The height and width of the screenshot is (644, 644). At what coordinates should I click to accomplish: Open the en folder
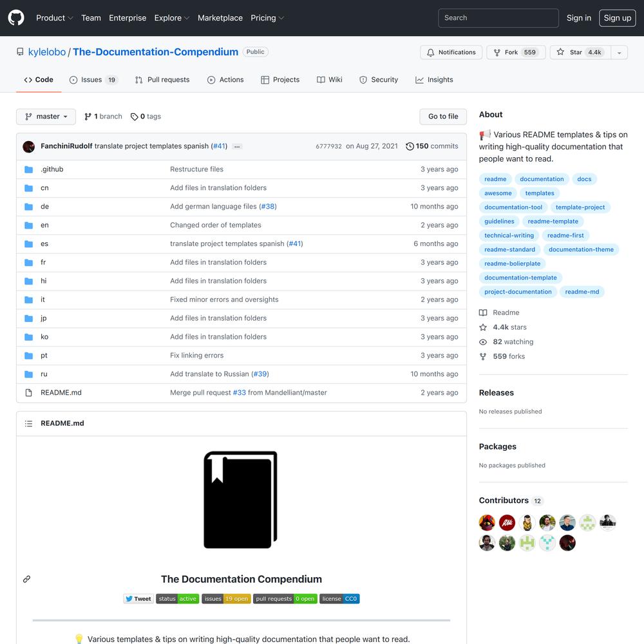point(44,225)
